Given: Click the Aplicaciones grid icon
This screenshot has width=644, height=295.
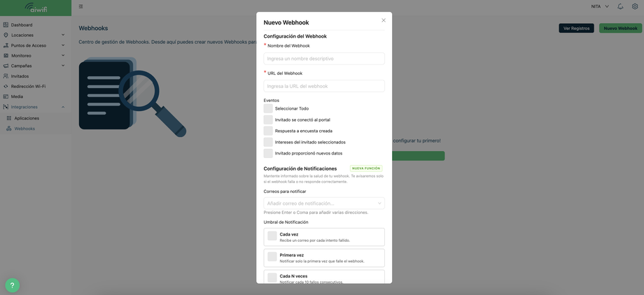Looking at the screenshot, I should pos(9,118).
